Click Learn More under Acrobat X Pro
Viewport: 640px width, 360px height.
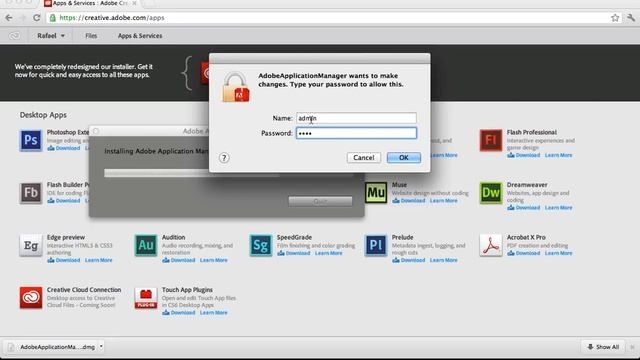pyautogui.click(x=559, y=253)
